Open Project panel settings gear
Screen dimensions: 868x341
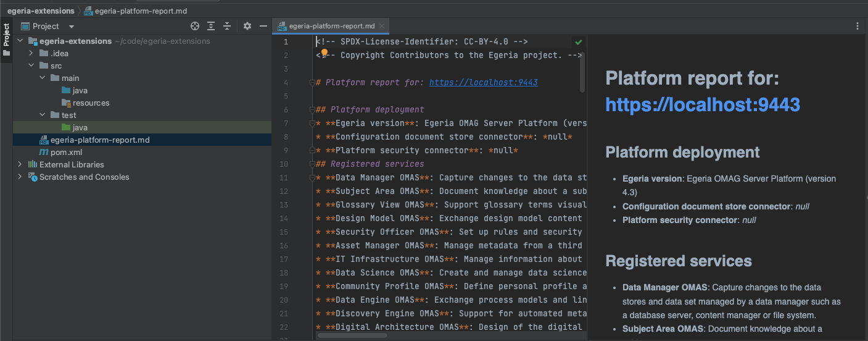(247, 26)
